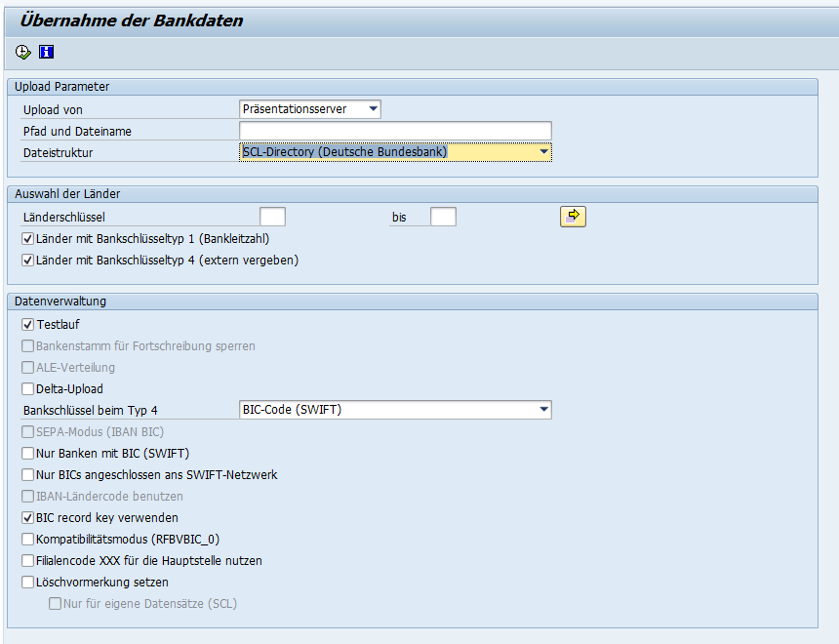Click the Länderschlüssel 'bis' field
The height and width of the screenshot is (644, 839).
coord(443,217)
